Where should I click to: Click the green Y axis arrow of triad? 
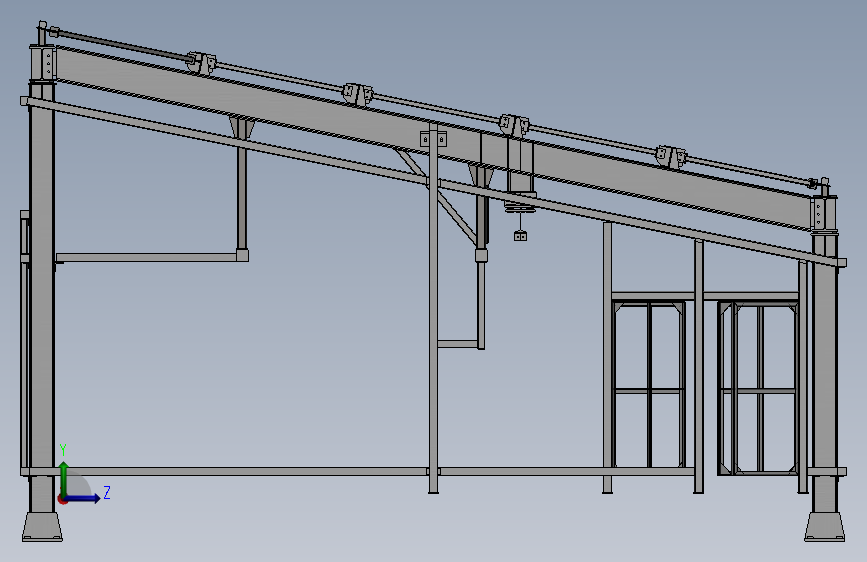pos(64,478)
